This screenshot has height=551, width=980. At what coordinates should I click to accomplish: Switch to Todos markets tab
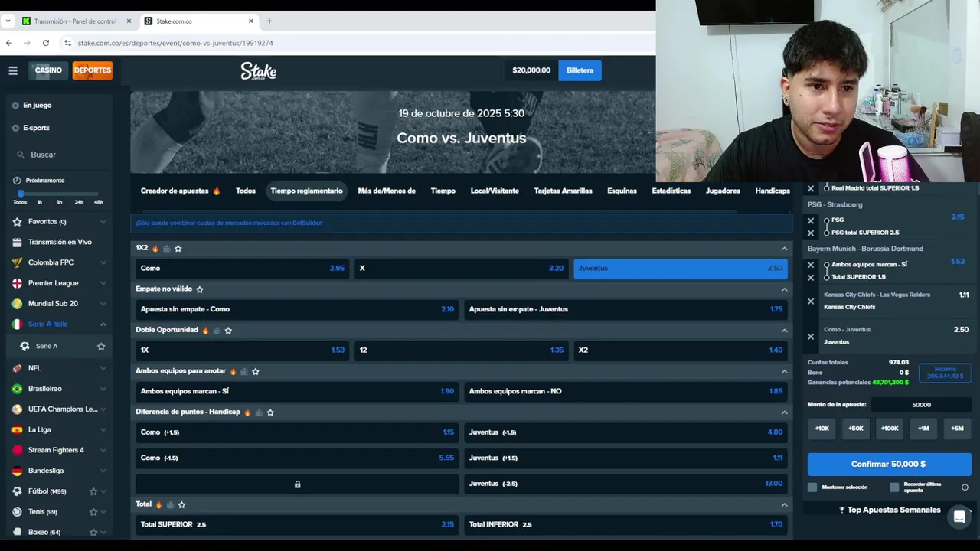[246, 191]
